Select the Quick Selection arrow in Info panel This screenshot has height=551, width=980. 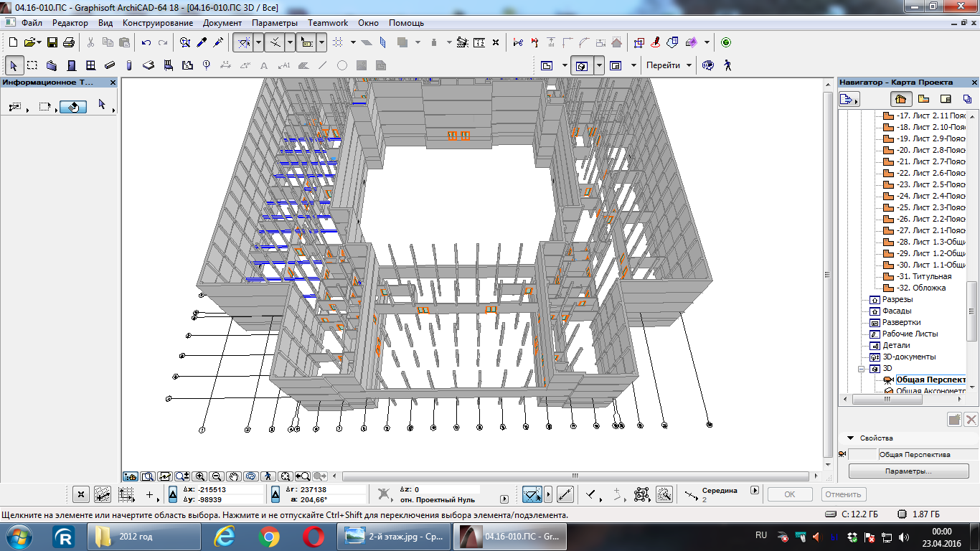coord(101,105)
